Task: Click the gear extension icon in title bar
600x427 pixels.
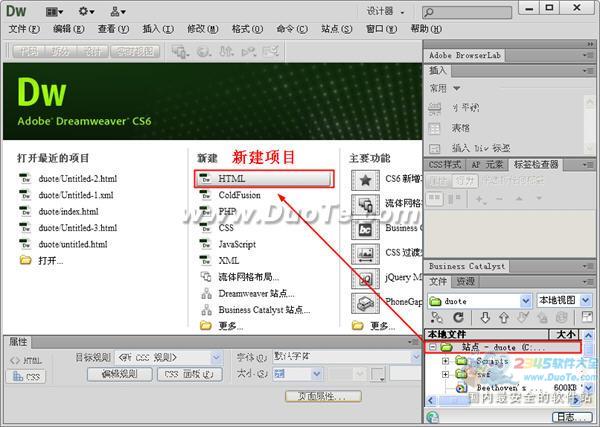Action: click(x=86, y=11)
